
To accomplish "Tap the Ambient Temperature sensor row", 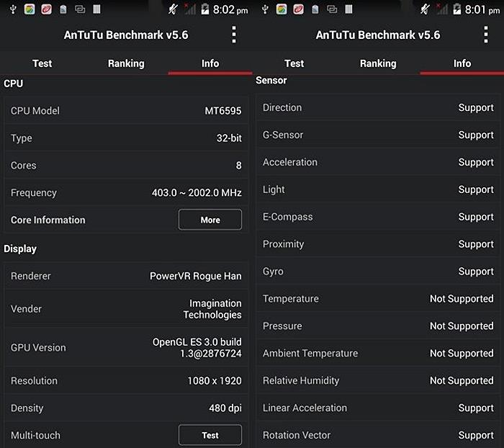I will click(378, 353).
